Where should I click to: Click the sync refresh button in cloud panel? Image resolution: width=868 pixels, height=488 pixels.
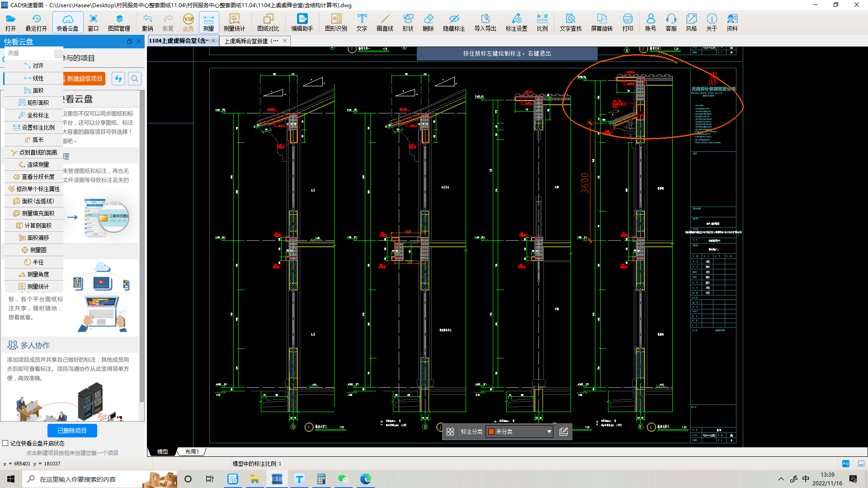coord(118,79)
